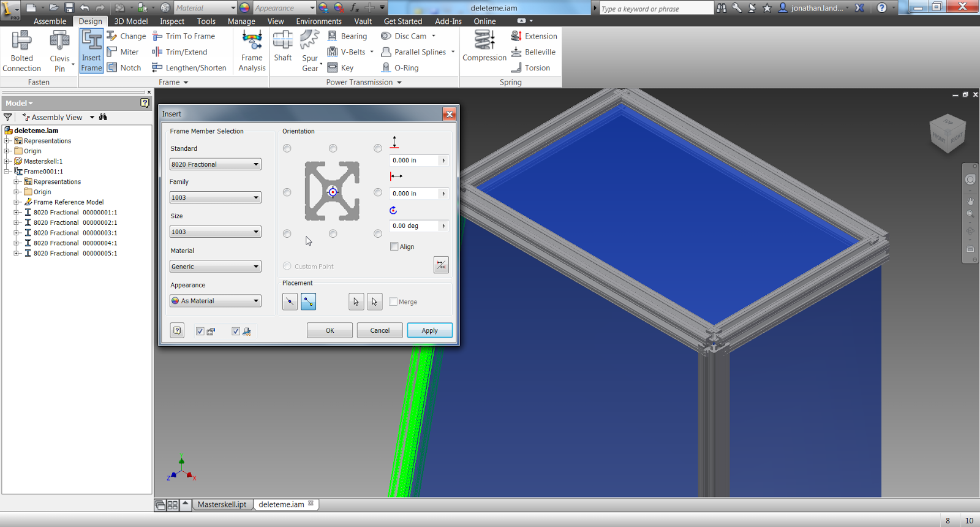Screen dimensions: 980x527
Task: Launch the Disc Cam generator
Action: (x=404, y=36)
